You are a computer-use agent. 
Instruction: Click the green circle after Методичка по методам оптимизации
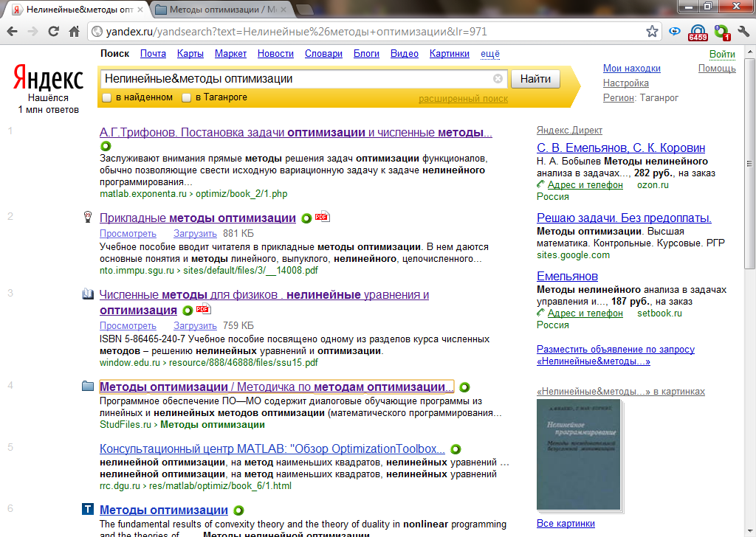(x=464, y=387)
